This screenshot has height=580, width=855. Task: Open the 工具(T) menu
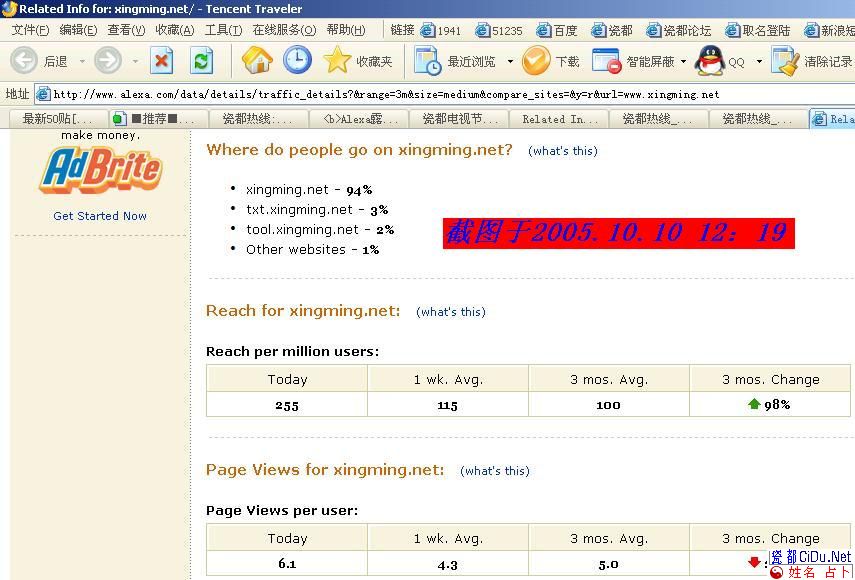click(223, 30)
